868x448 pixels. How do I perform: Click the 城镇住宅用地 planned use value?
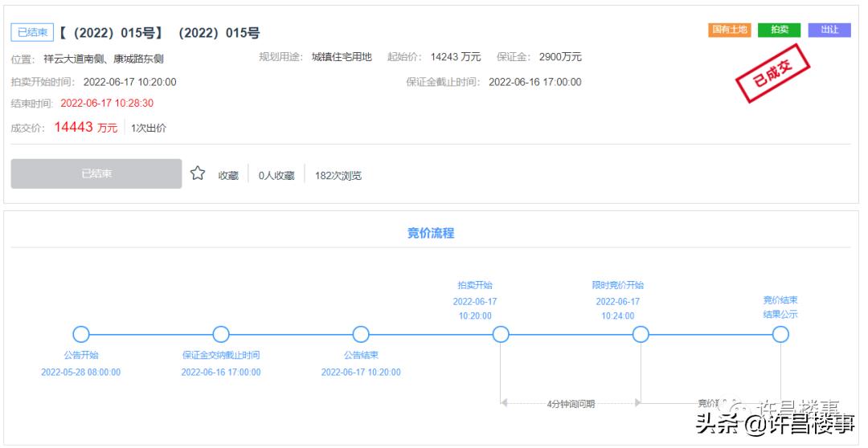point(342,57)
